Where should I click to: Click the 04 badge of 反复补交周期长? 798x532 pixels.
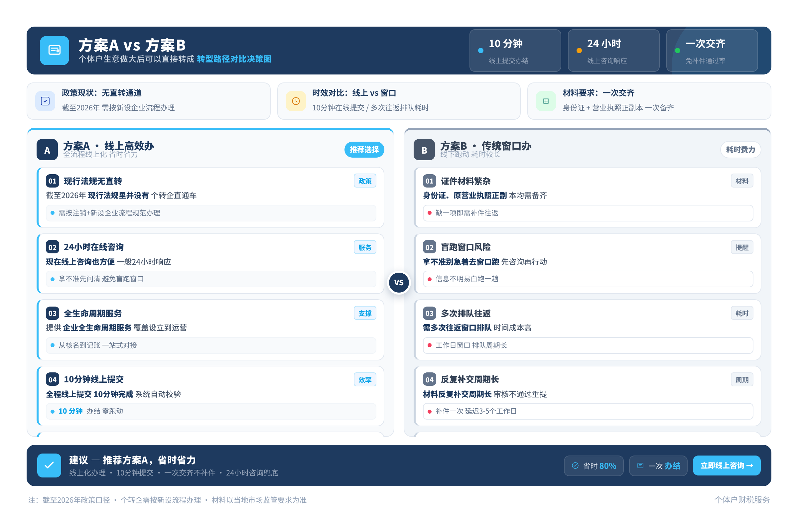tap(430, 380)
